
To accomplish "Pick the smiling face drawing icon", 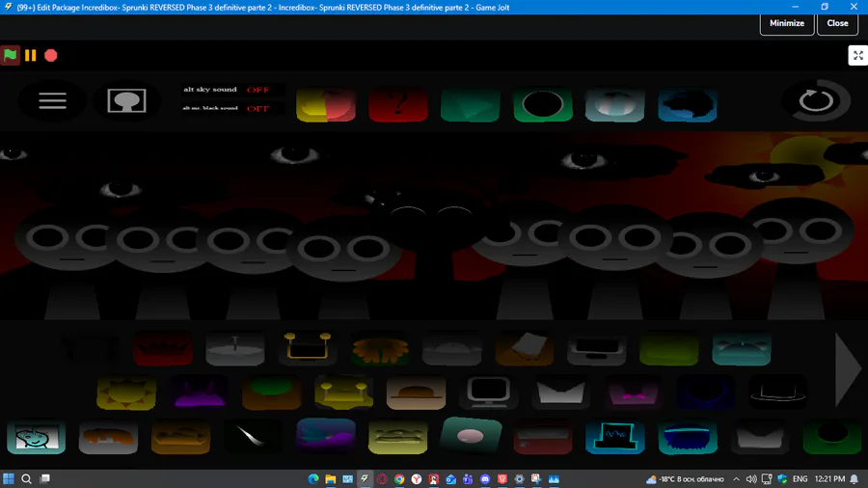I will (x=36, y=437).
